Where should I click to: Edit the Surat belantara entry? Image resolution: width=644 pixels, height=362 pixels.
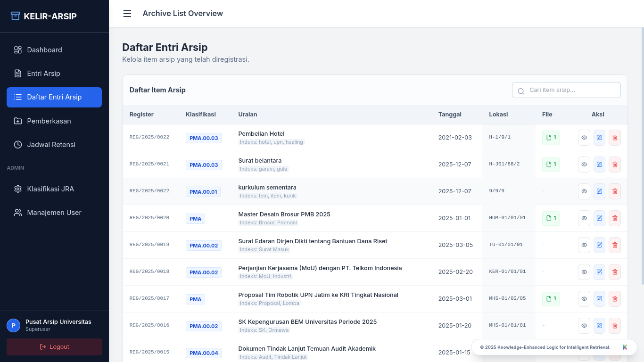(x=599, y=165)
